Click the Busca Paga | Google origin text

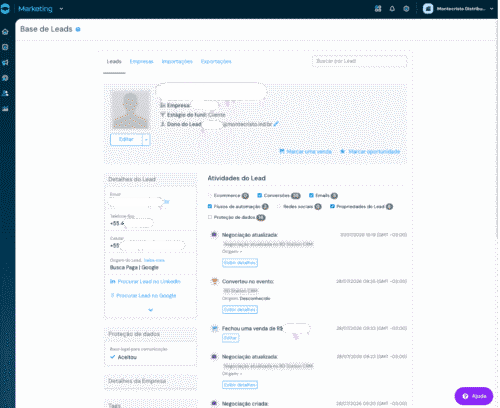pos(134,268)
